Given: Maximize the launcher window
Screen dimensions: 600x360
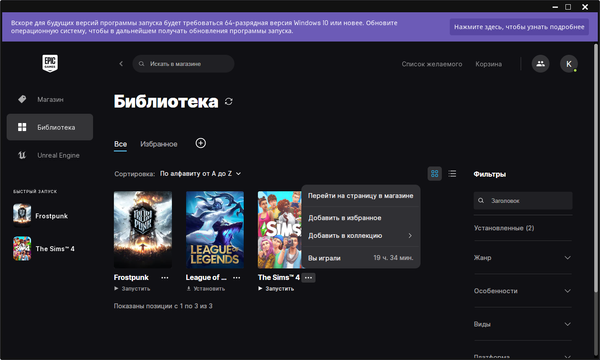Looking at the screenshot, I should 568,7.
